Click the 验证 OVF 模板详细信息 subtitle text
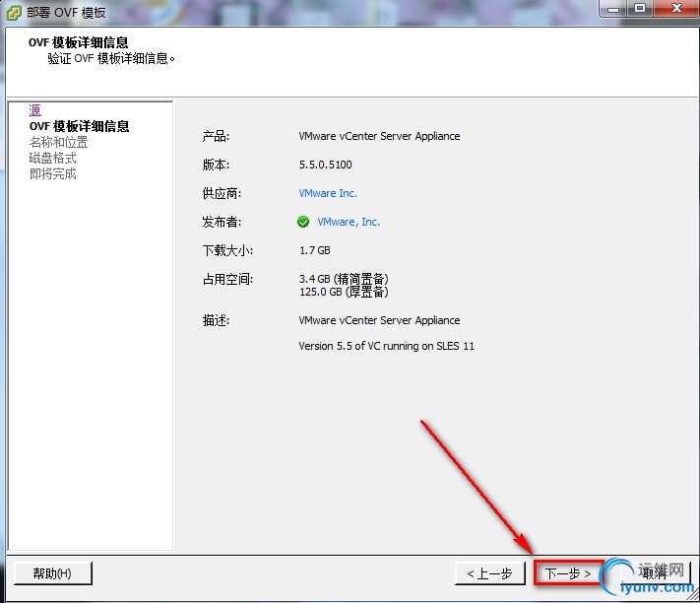Image resolution: width=700 pixels, height=603 pixels. (x=111, y=58)
